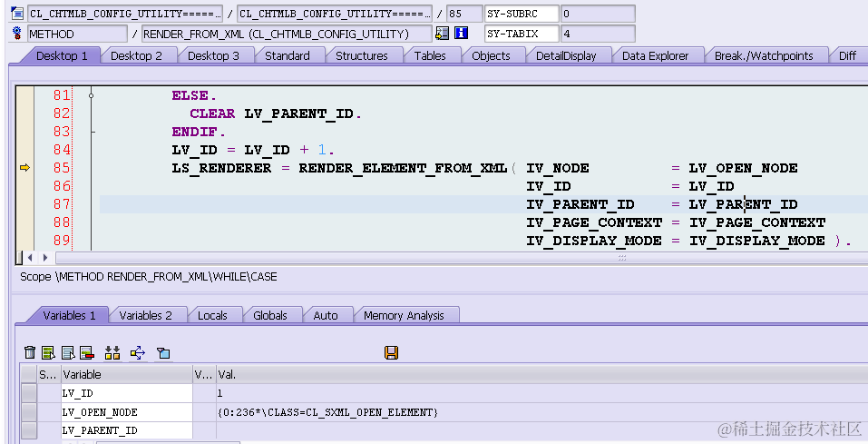Click the blue arrow branching icon

tap(138, 352)
